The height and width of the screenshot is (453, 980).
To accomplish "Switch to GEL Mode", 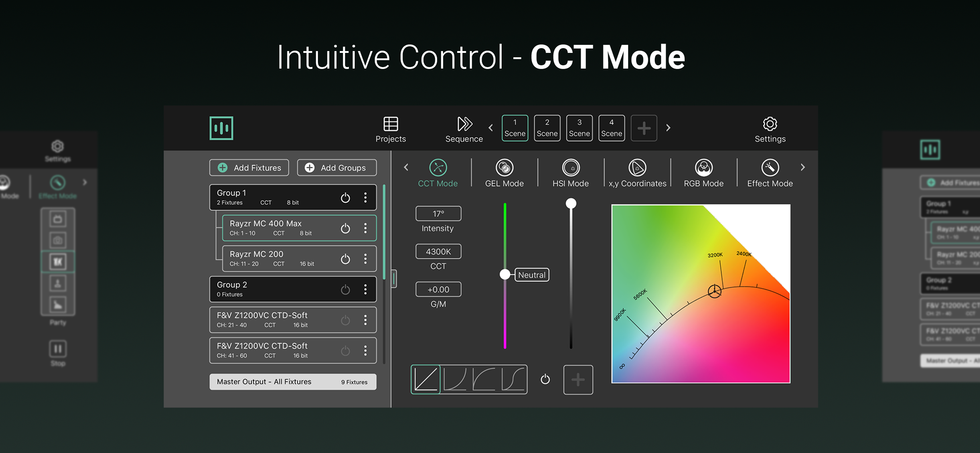I will (x=504, y=173).
